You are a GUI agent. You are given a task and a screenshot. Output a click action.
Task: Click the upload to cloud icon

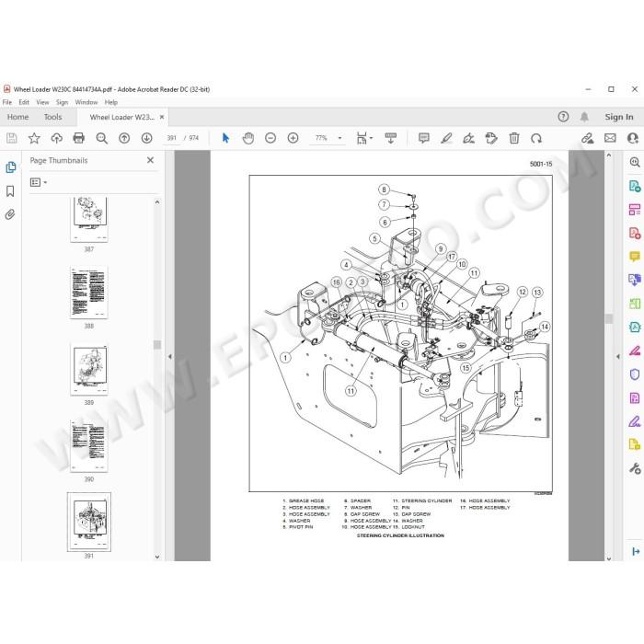(x=57, y=138)
